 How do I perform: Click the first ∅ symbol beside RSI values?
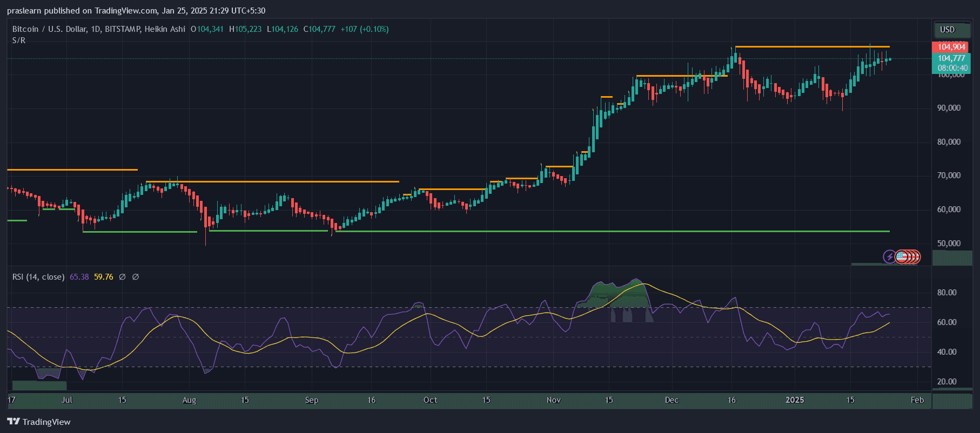pos(122,277)
